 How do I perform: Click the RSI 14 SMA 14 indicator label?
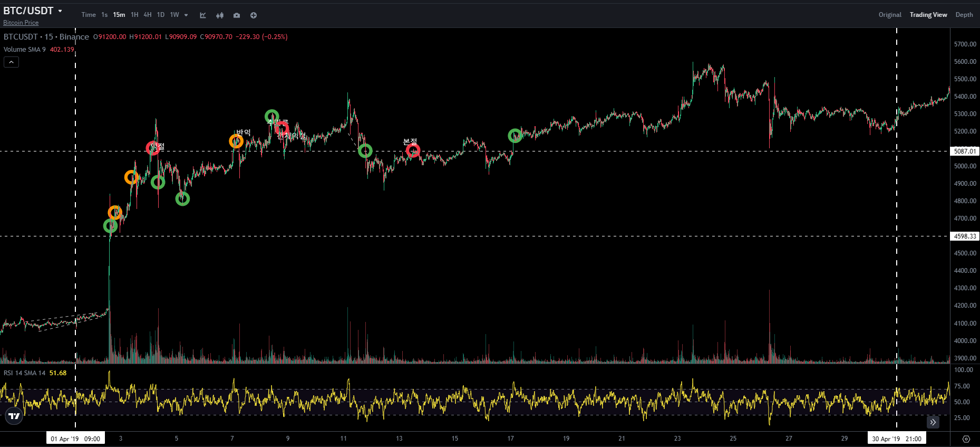[24, 373]
